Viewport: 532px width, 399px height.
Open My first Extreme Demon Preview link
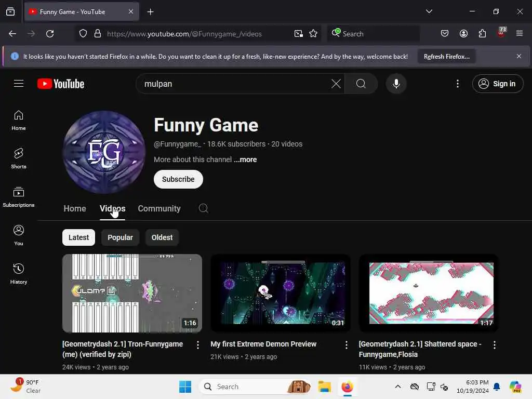(263, 344)
